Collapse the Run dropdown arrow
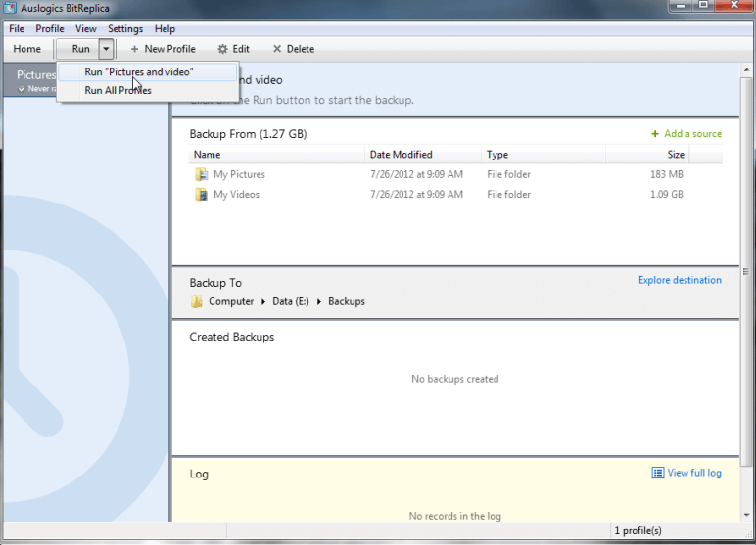The width and height of the screenshot is (756, 545). point(106,49)
